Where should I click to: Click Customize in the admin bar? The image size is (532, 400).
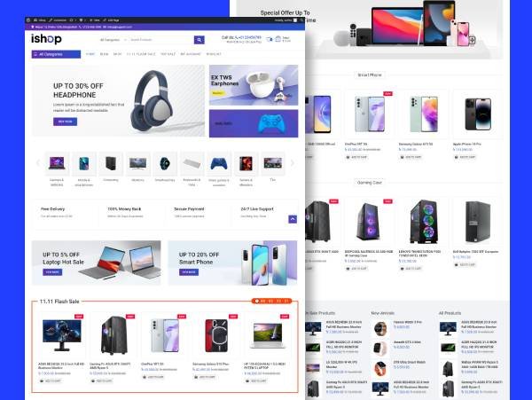coord(58,20)
